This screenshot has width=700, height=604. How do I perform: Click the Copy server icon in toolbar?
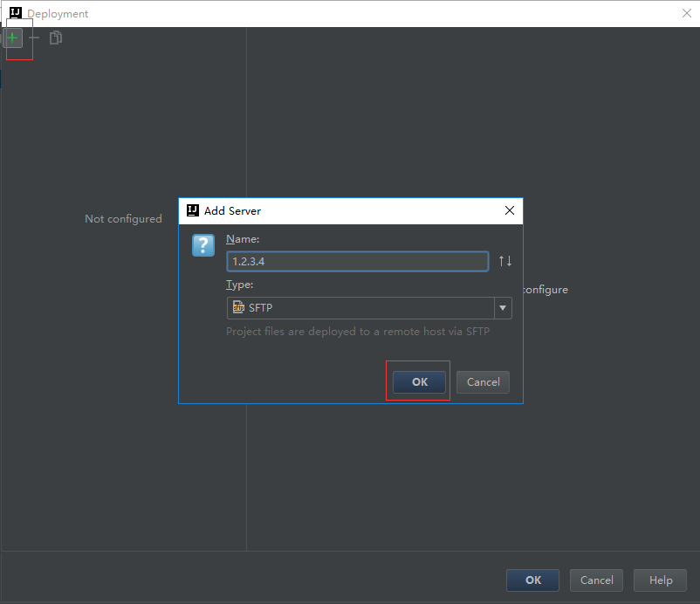point(56,38)
